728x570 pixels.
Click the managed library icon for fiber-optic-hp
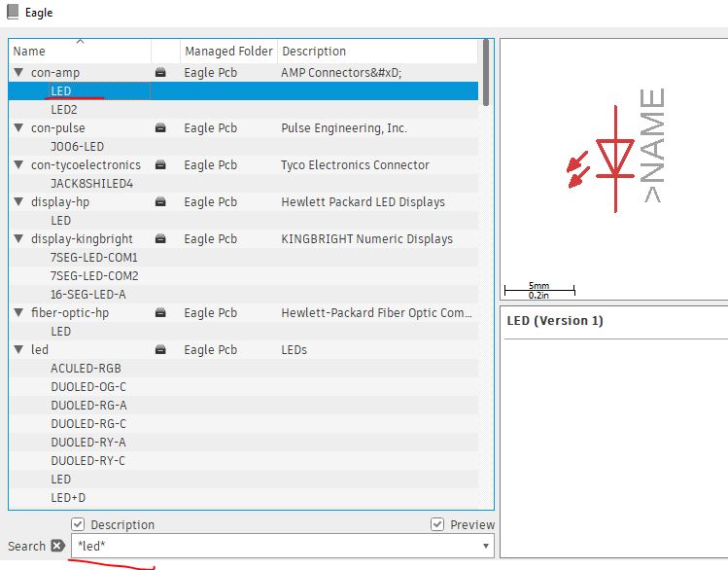(x=160, y=312)
